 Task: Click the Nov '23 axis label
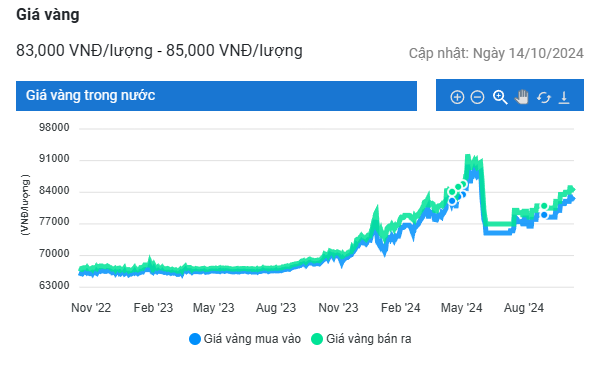(338, 308)
